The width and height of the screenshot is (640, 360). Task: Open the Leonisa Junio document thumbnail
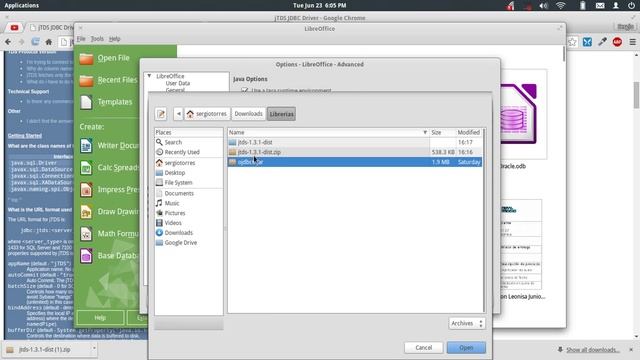pyautogui.click(x=522, y=245)
